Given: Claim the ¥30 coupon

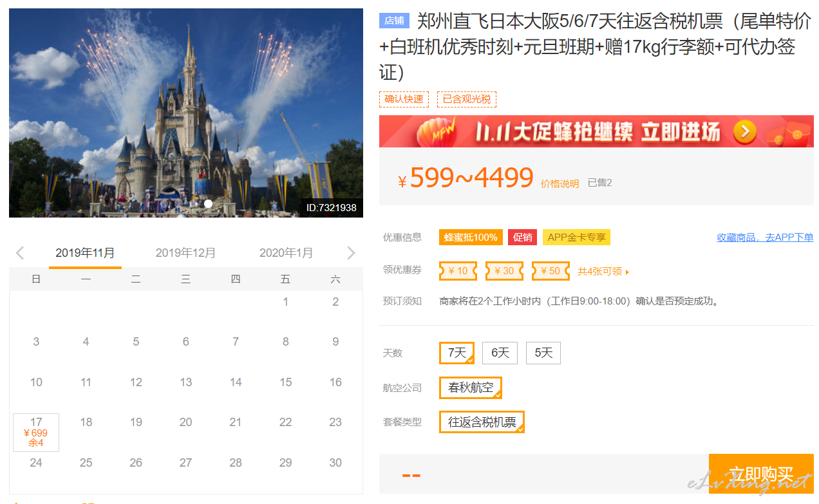Looking at the screenshot, I should [504, 271].
